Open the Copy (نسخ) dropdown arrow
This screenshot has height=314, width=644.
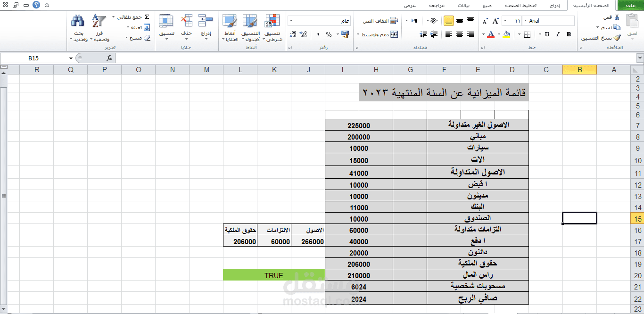click(597, 28)
